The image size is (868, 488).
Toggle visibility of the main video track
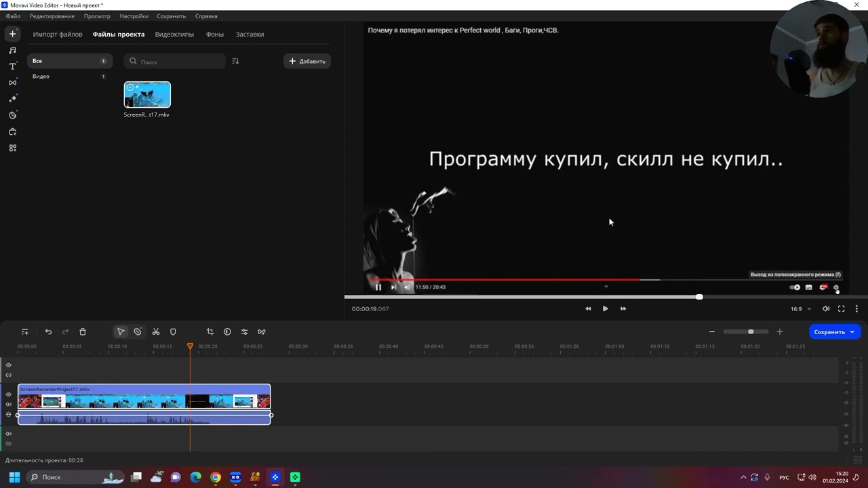click(9, 394)
